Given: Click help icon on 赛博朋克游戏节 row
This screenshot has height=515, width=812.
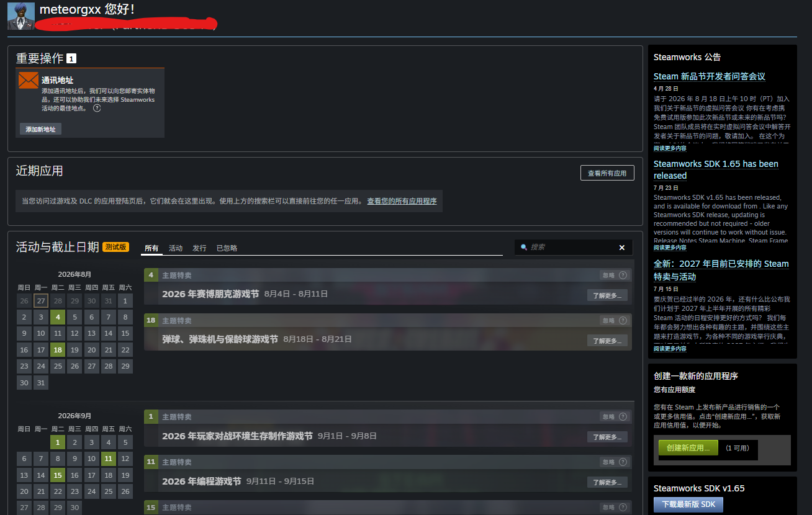Looking at the screenshot, I should 623,275.
